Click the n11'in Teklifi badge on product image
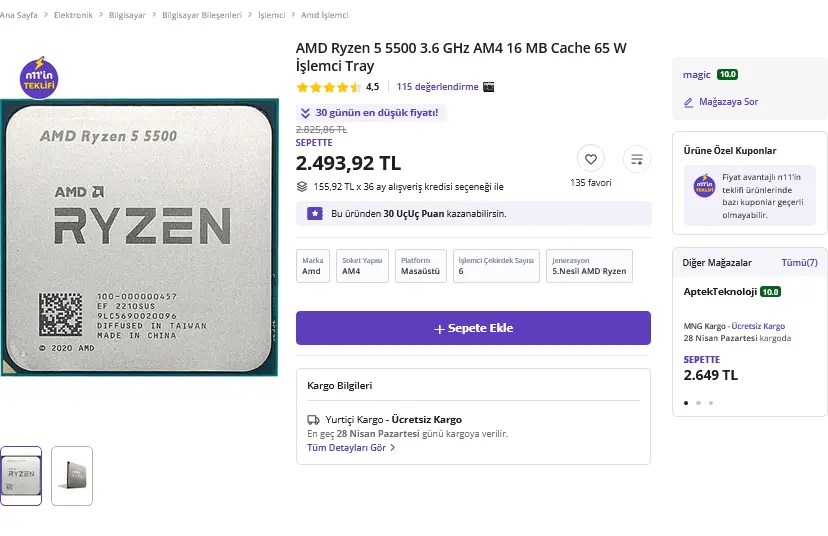 (39, 78)
